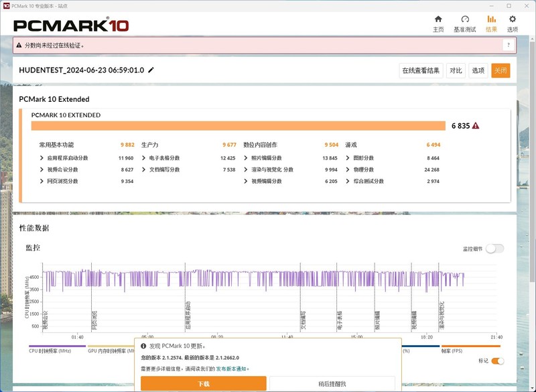Viewport: 536px width, 392px height.
Task: Expand 视频编辑分数 row
Action: click(245, 181)
